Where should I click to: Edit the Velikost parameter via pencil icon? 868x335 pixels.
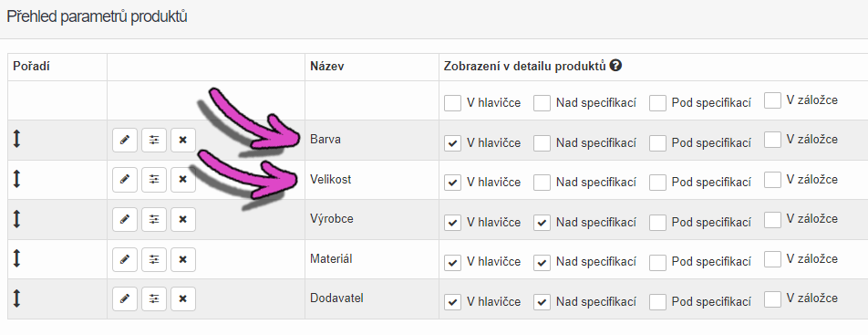point(125,180)
